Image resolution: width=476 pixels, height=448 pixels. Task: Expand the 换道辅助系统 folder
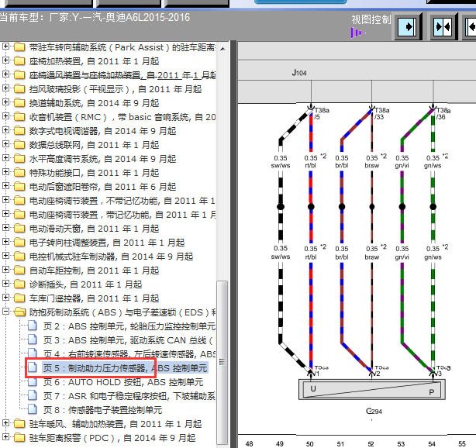pos(5,102)
